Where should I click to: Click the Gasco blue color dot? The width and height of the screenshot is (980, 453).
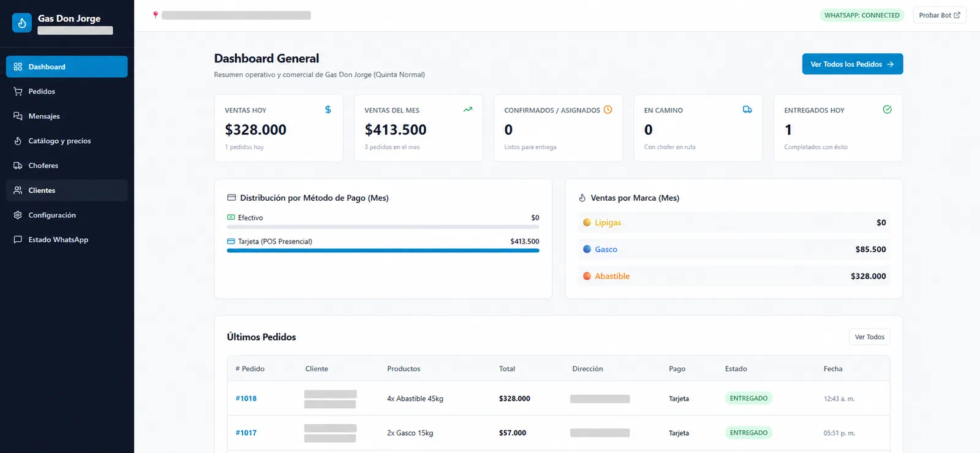pyautogui.click(x=587, y=249)
